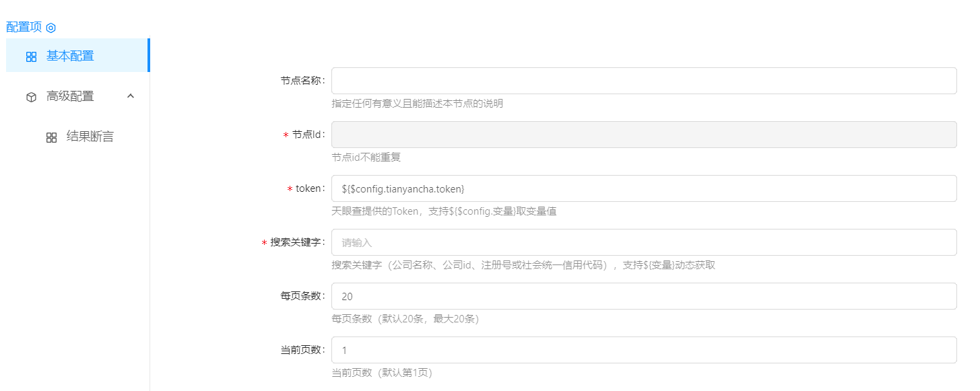This screenshot has height=391, width=980.
Task: Collapse the 高级配置 submenu chevron
Action: 131,96
